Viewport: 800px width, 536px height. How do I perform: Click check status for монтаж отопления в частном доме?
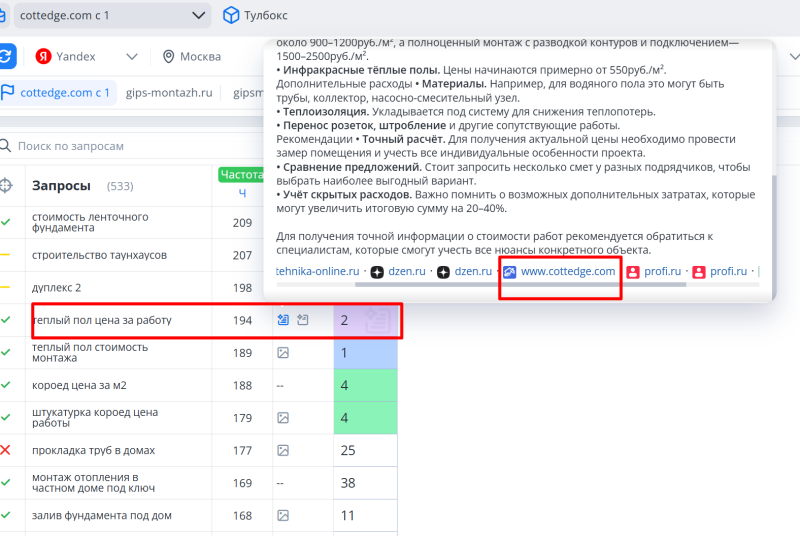[5, 482]
